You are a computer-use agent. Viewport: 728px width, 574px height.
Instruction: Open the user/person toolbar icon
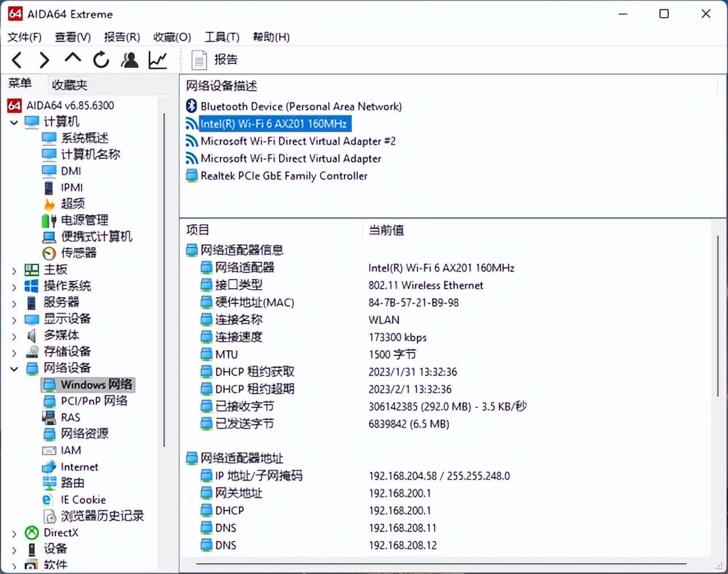[x=130, y=60]
